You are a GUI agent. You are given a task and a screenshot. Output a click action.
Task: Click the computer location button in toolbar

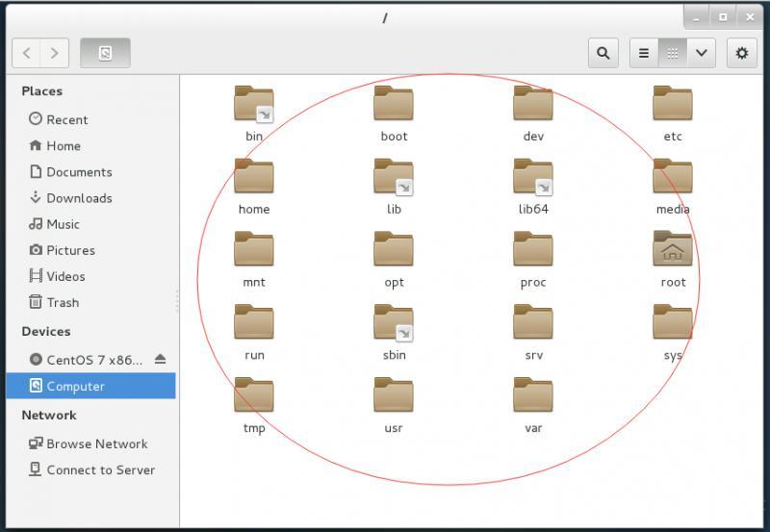(x=105, y=53)
